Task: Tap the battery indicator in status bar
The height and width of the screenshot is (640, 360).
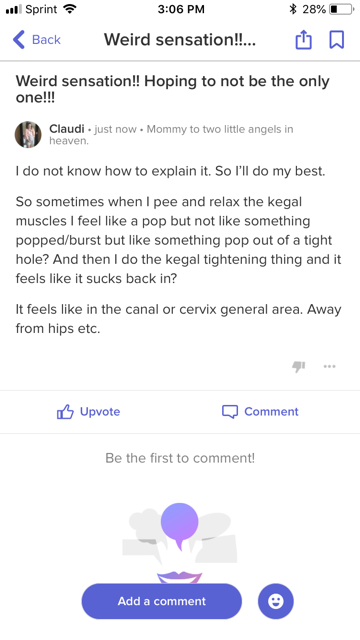Action: tap(342, 9)
